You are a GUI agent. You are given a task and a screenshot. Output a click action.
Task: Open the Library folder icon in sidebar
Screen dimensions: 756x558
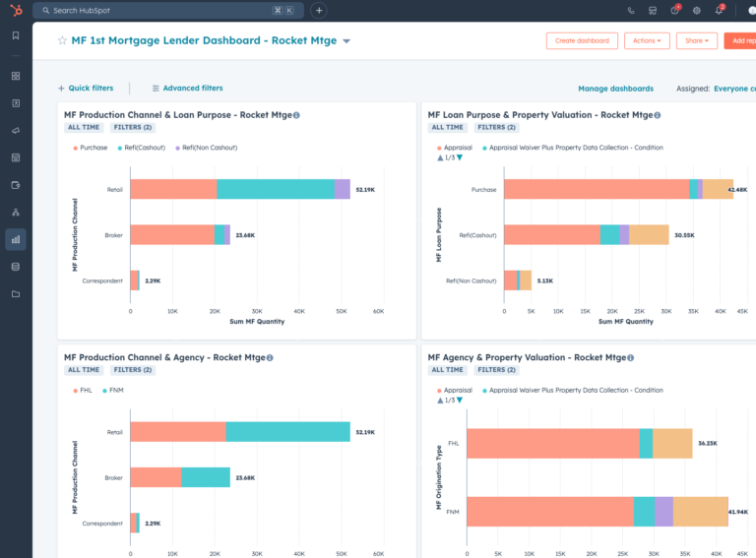(x=16, y=294)
